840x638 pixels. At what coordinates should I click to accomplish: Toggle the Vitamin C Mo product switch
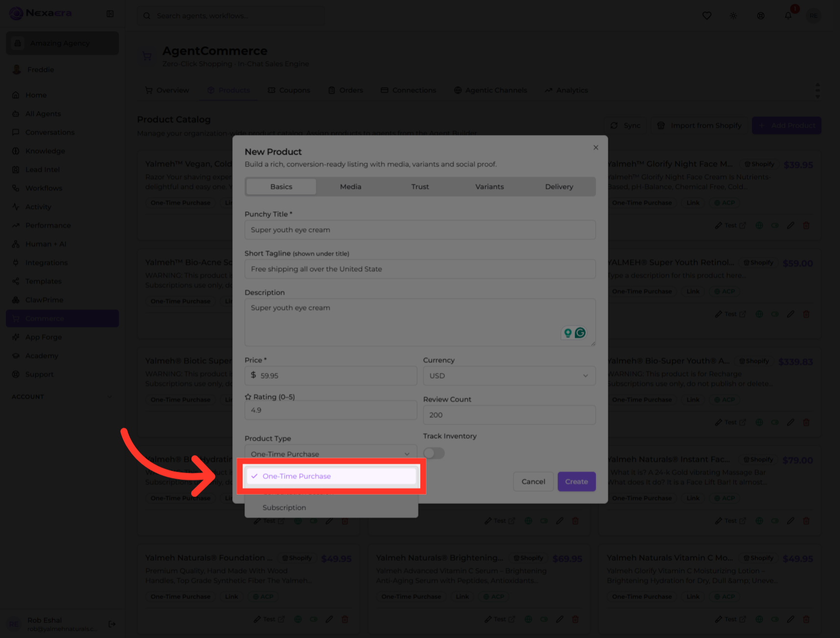tap(775, 619)
